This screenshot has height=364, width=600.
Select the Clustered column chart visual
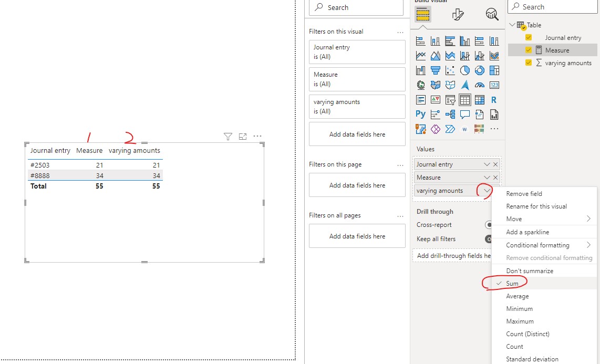(x=465, y=41)
